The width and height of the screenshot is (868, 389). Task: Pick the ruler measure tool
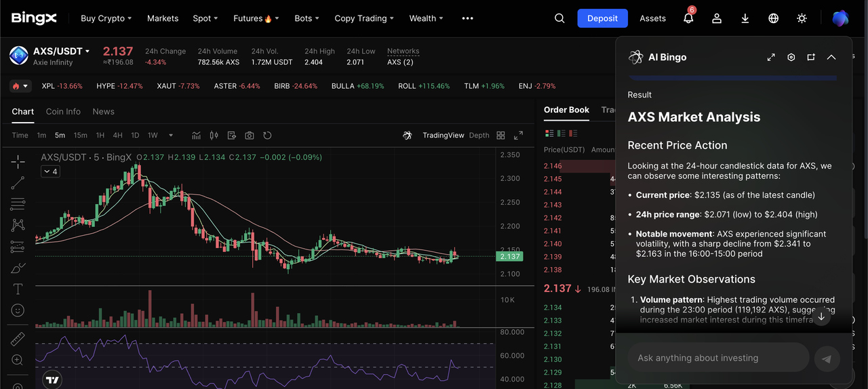coord(18,339)
